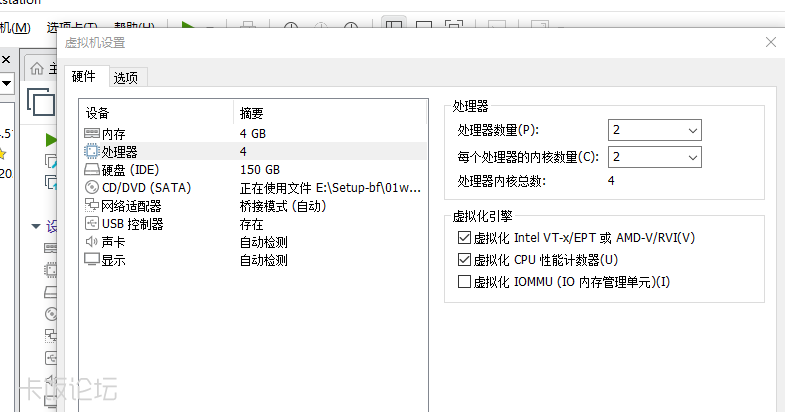The image size is (785, 412).
Task: Click the 设备 column header
Action: 98,113
